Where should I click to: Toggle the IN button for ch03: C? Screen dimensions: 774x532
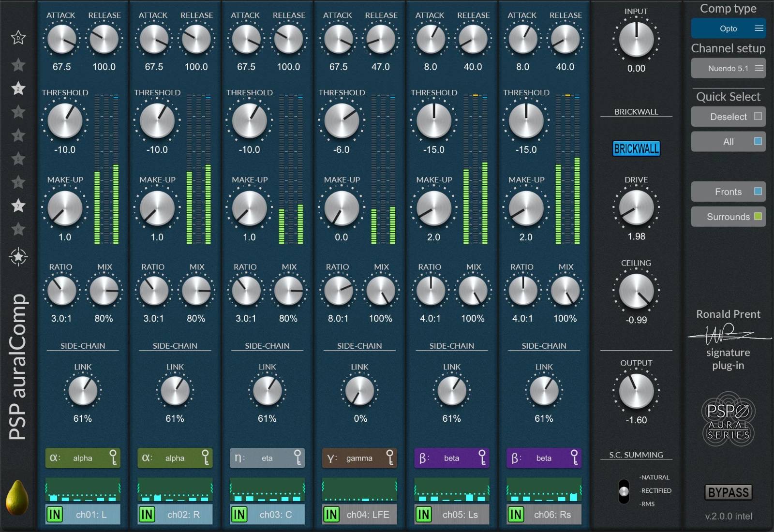point(239,515)
